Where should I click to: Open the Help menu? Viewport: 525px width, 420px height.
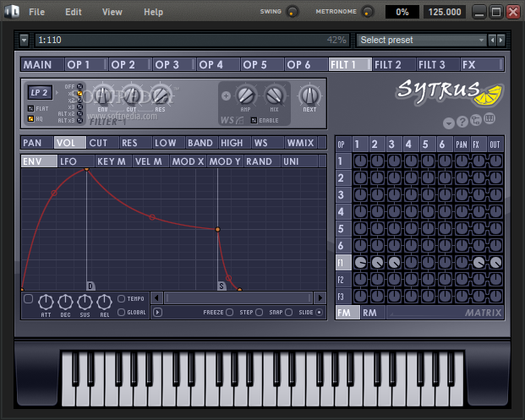tap(153, 12)
